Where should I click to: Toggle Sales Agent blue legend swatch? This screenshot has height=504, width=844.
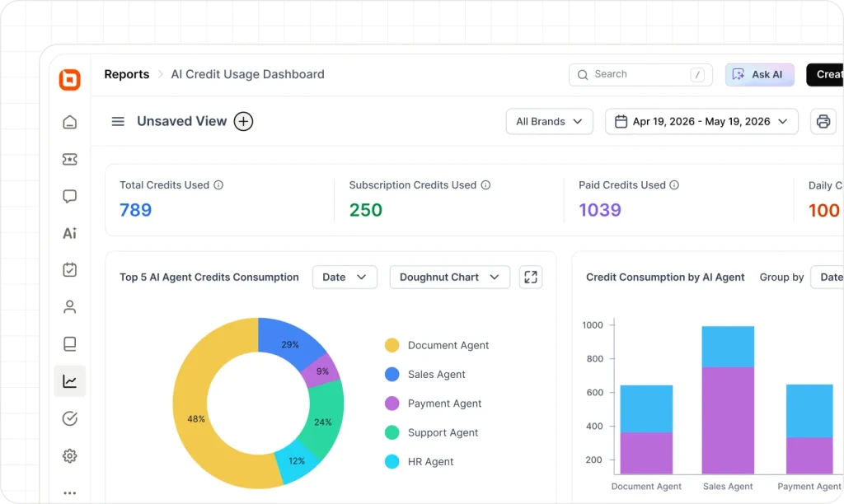[x=392, y=375]
